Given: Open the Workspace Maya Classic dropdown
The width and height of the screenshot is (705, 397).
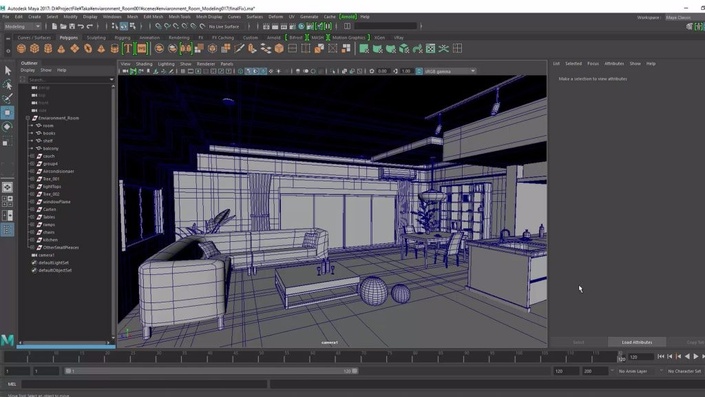Looking at the screenshot, I should pyautogui.click(x=685, y=18).
